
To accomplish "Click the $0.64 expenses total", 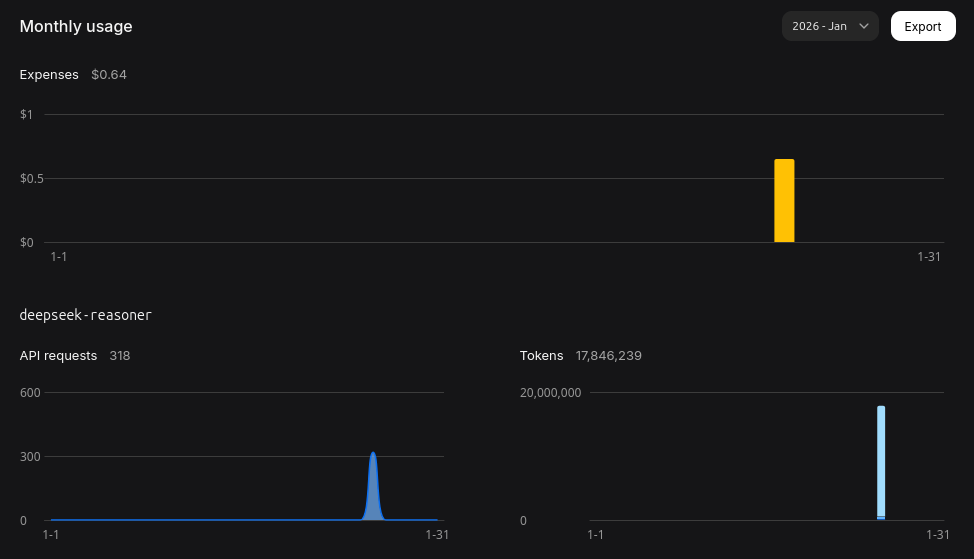I will (109, 74).
